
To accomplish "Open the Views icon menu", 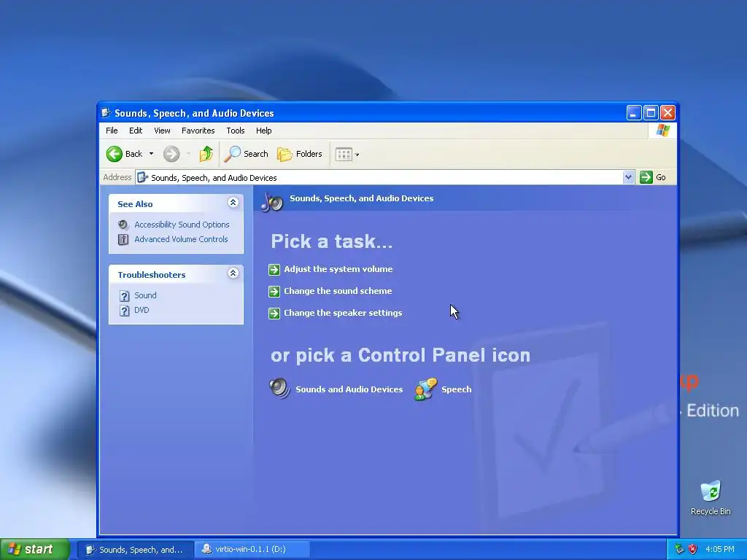I will (347, 154).
